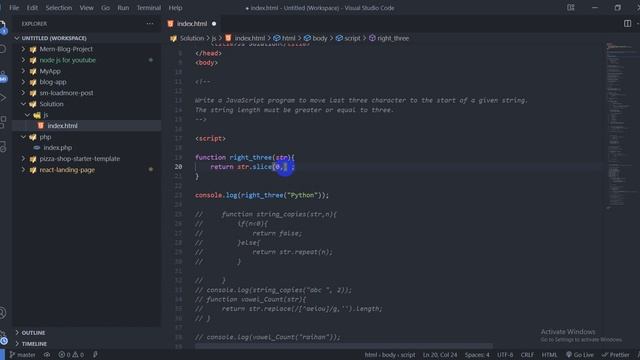The image size is (640, 360).
Task: Click Ln 20, Col 24 in status bar
Action: (440, 355)
